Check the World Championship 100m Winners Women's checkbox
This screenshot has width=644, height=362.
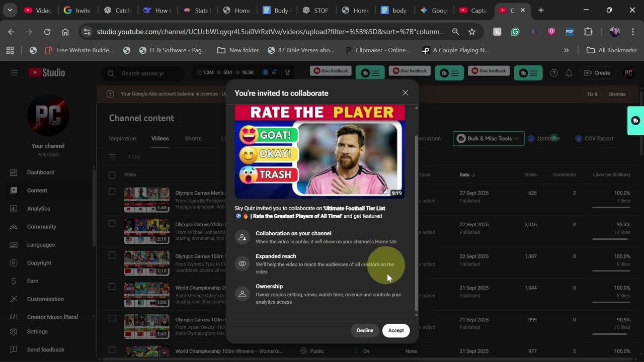coord(112,350)
